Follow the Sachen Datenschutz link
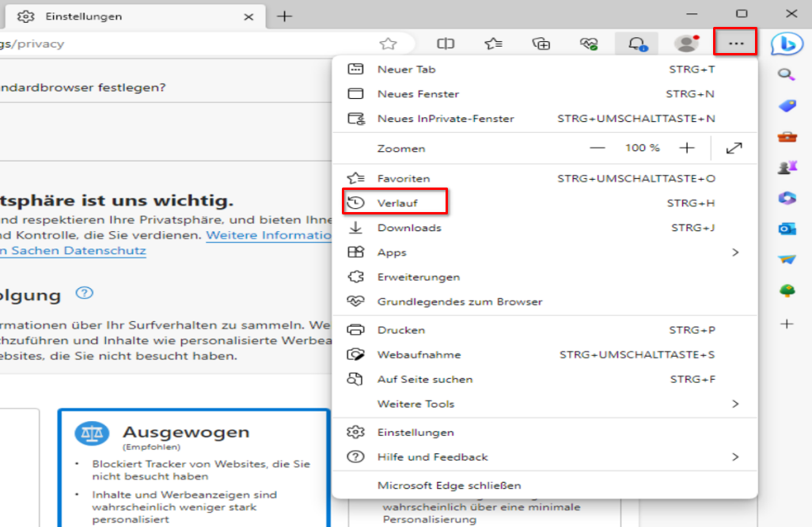The image size is (812, 527). (73, 251)
